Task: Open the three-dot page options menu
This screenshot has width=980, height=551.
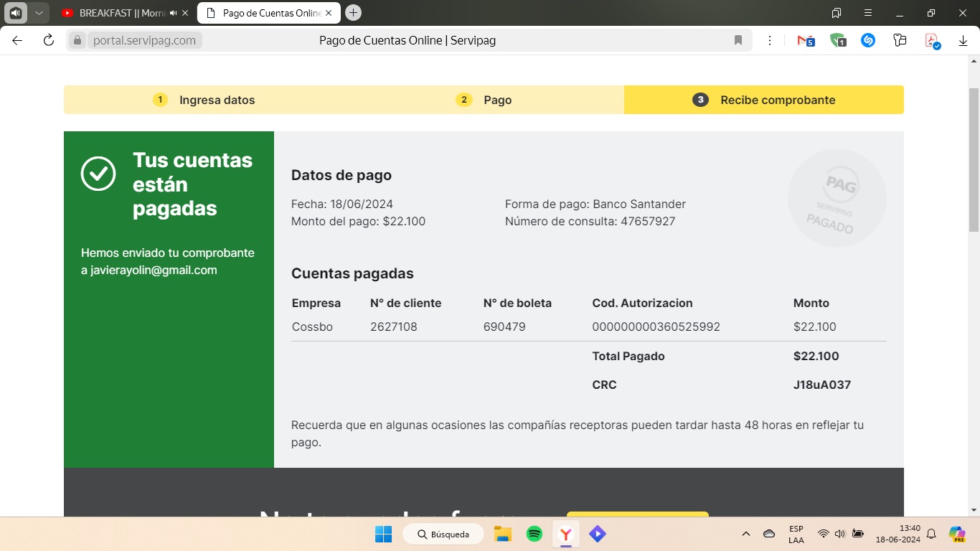Action: coord(770,40)
